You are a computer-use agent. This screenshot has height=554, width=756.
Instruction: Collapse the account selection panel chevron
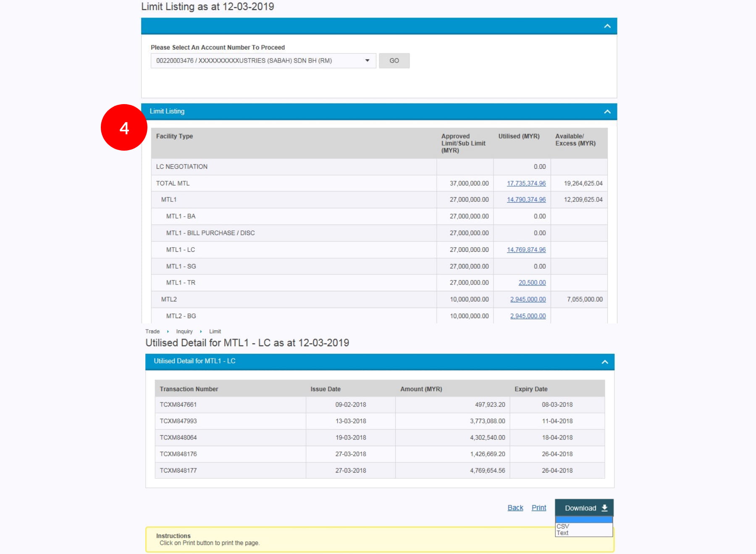(x=607, y=26)
